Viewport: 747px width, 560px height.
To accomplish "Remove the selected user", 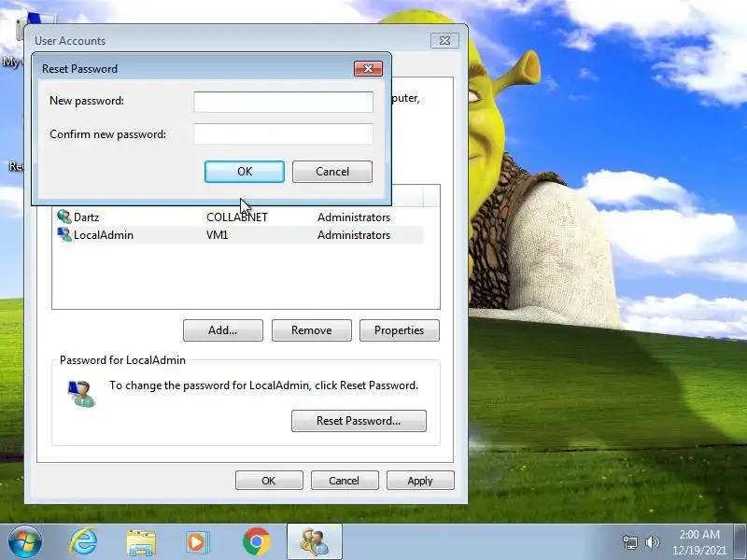I will (312, 330).
